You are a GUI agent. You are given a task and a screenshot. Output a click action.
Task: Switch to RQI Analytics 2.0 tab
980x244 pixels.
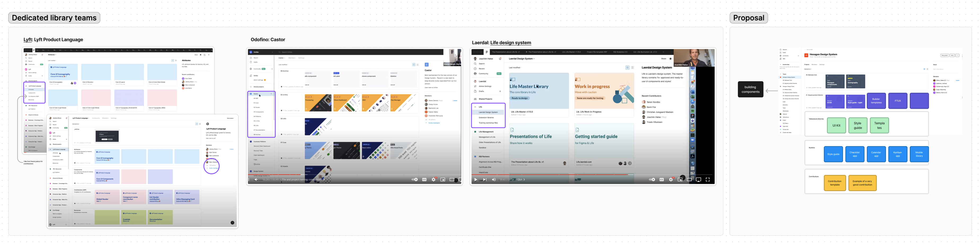point(620,52)
